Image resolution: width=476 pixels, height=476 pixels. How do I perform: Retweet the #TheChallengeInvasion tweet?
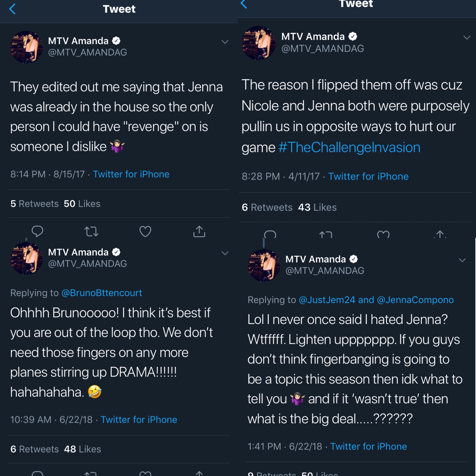[326, 234]
